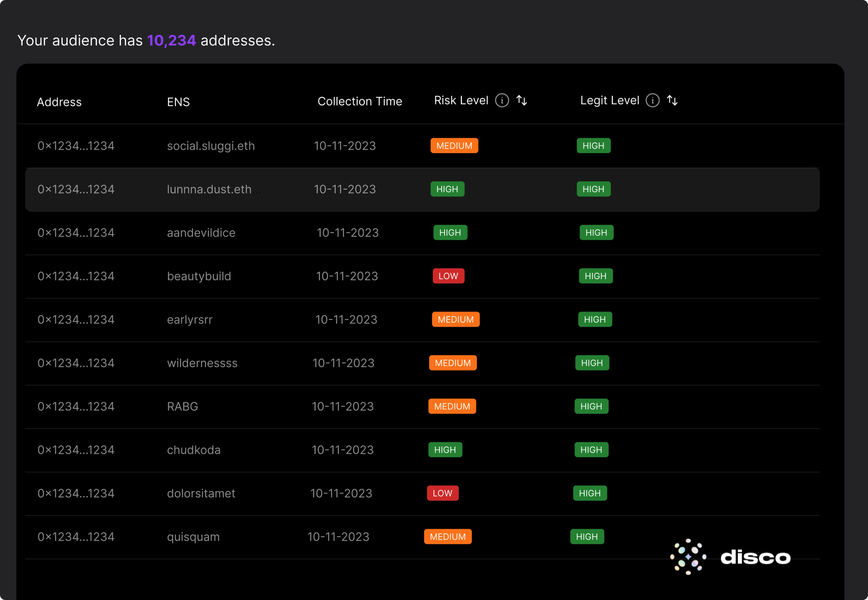Viewport: 868px width, 600px height.
Task: Click the Risk Level header label
Action: pos(461,100)
